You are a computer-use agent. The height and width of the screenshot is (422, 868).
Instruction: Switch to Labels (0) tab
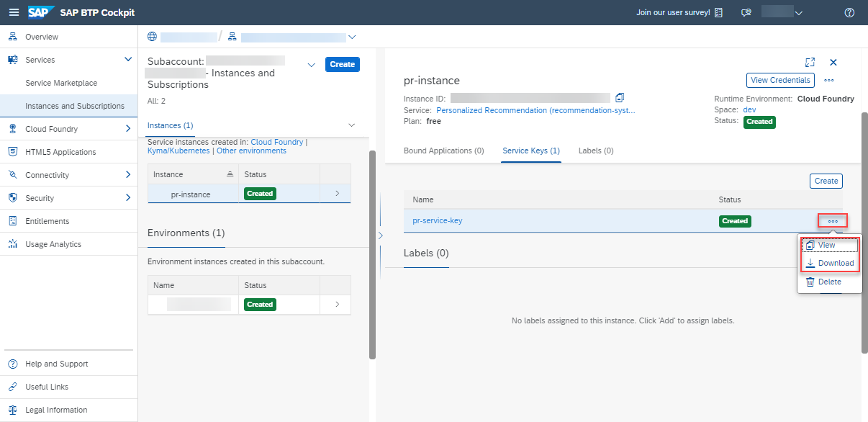tap(596, 151)
